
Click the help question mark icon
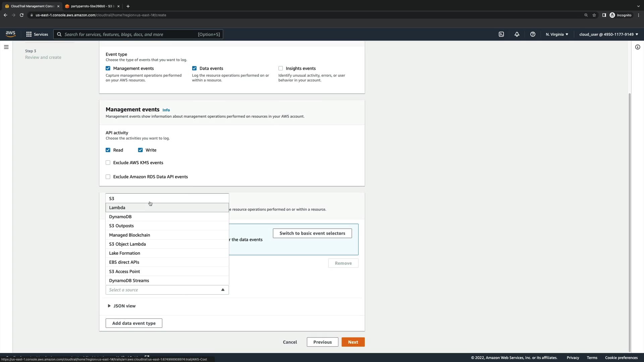533,34
